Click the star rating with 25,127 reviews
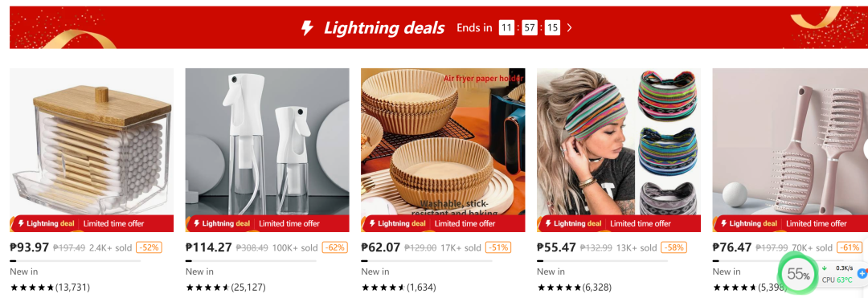The image size is (868, 298). (225, 288)
